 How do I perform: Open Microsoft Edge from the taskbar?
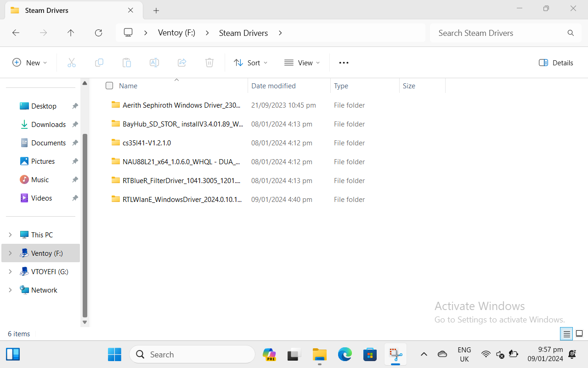coord(345,354)
